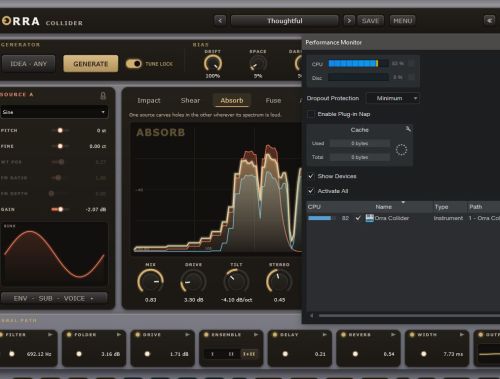This screenshot has height=379, width=500.
Task: Enable Plug-in Nap checkbox
Action: 311,114
